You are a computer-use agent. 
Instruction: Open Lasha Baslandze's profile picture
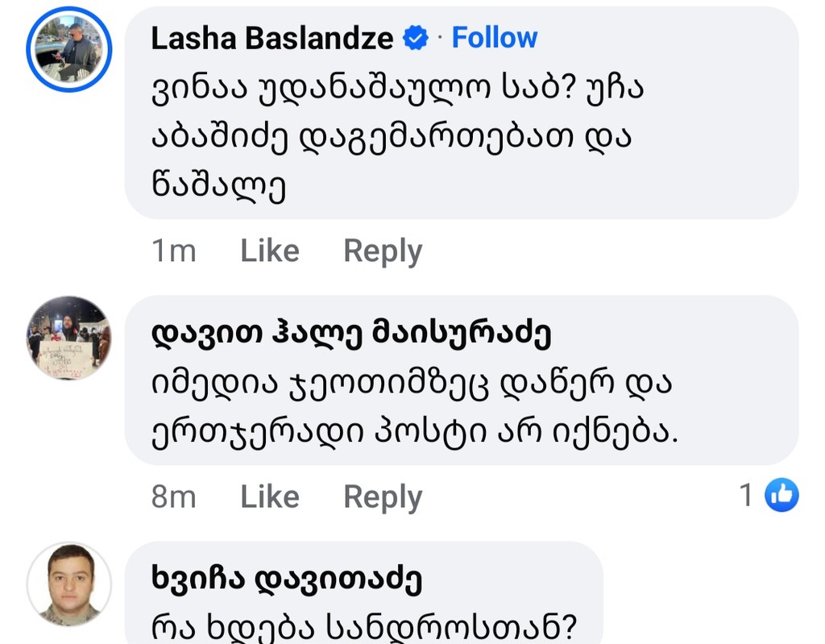[68, 50]
